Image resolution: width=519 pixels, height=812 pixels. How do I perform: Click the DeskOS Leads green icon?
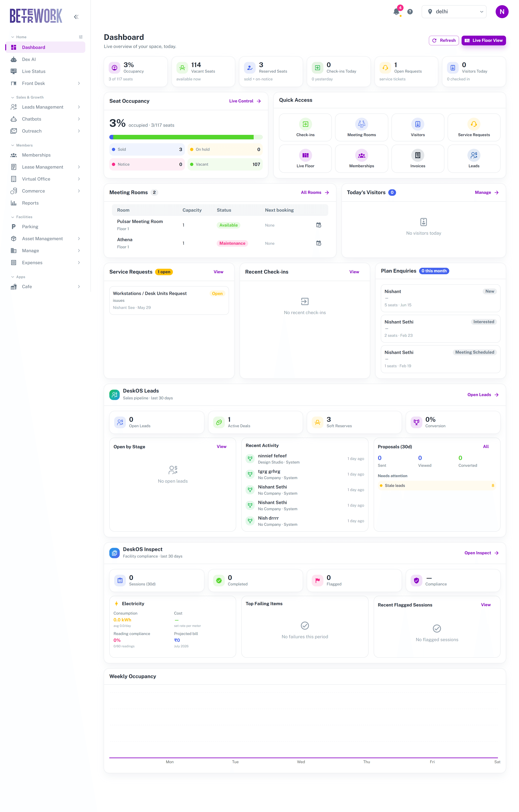coord(114,394)
